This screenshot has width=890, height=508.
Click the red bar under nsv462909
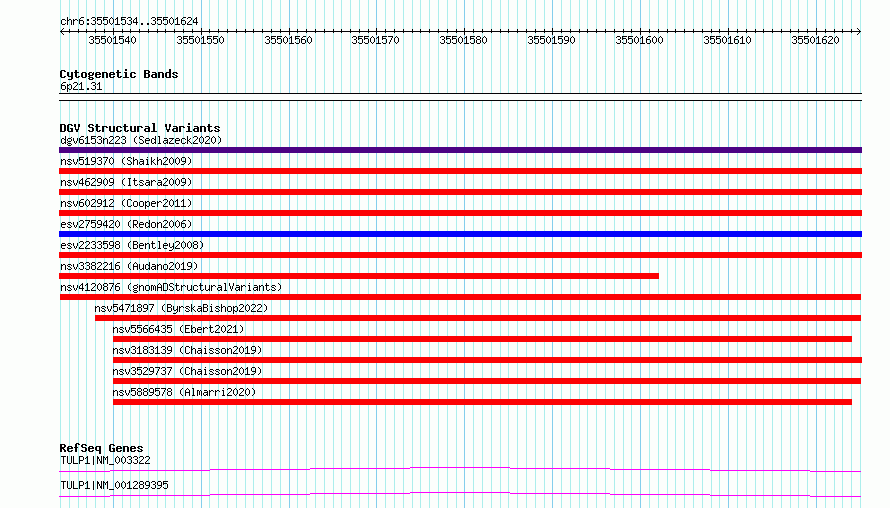tap(460, 192)
